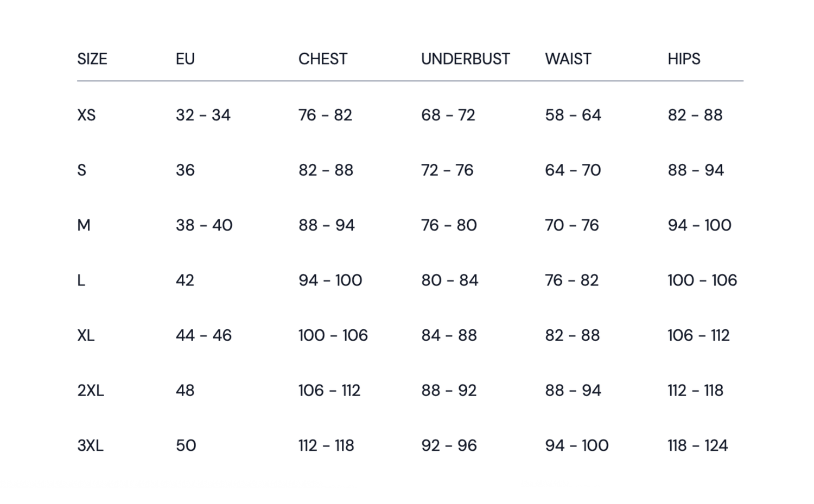Click the EU column header
814x504 pixels.
(185, 59)
